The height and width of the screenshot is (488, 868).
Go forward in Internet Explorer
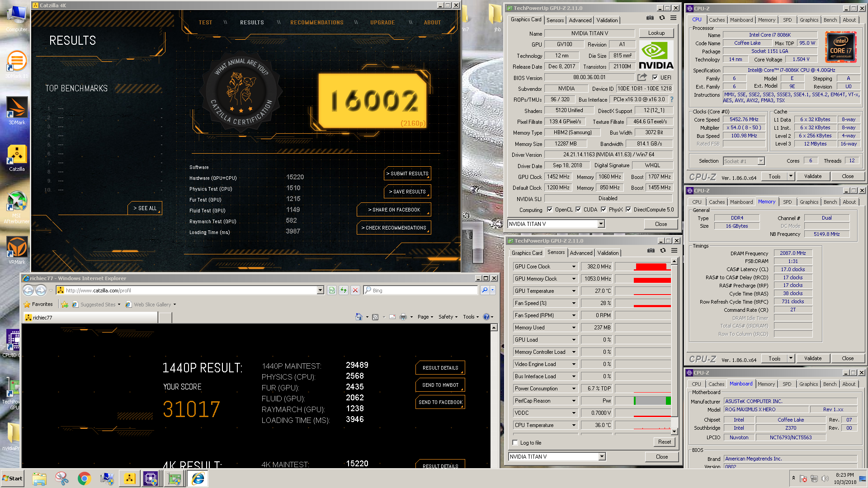click(x=41, y=290)
